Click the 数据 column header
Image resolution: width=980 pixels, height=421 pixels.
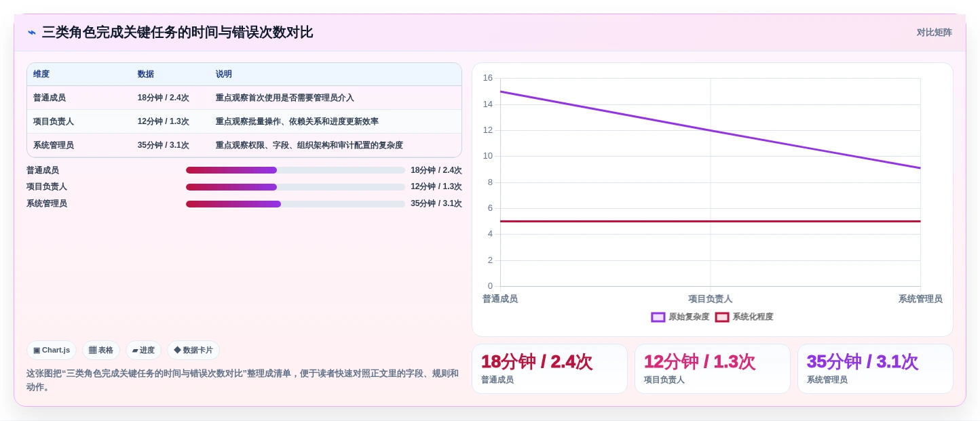tap(146, 74)
